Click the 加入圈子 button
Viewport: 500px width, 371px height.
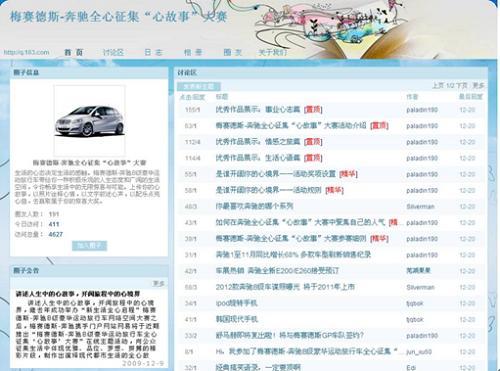click(x=89, y=246)
